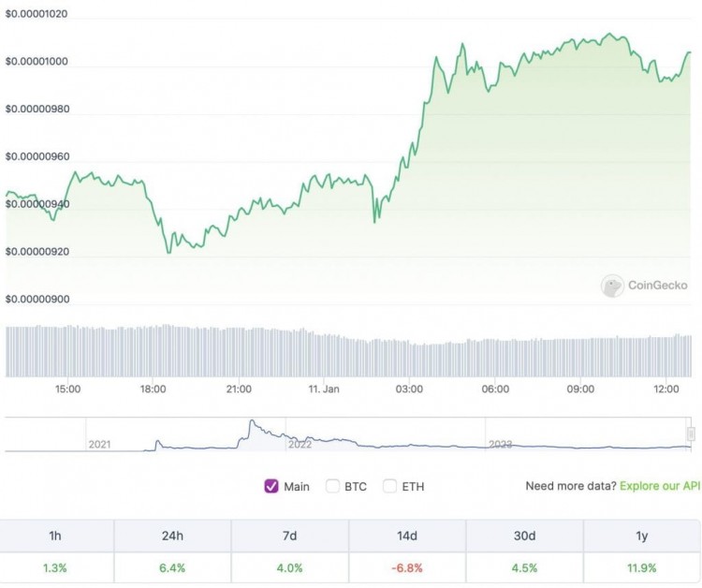This screenshot has height=588, width=702.
Task: Click the 03:00 time axis label
Action: (409, 389)
